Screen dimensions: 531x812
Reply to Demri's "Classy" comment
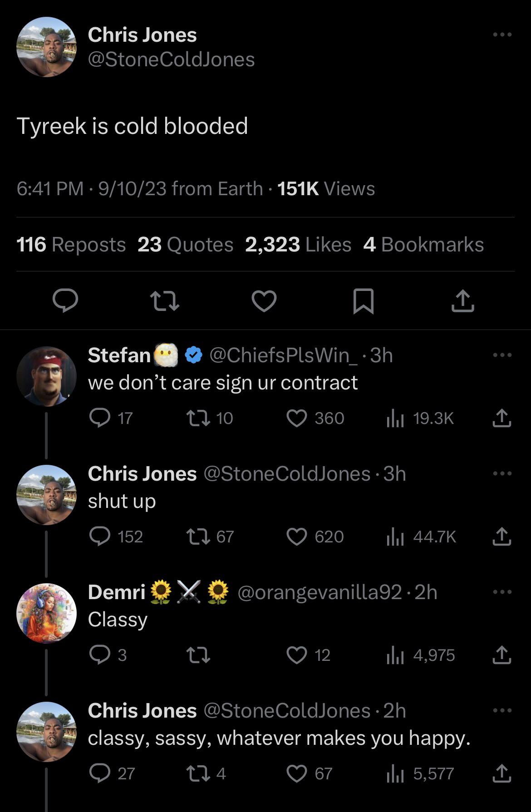click(x=100, y=655)
